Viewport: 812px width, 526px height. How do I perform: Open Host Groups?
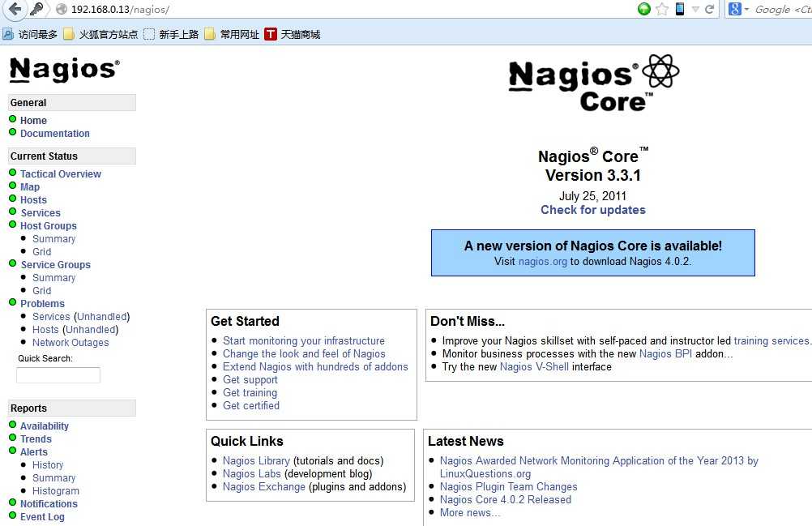tap(49, 226)
